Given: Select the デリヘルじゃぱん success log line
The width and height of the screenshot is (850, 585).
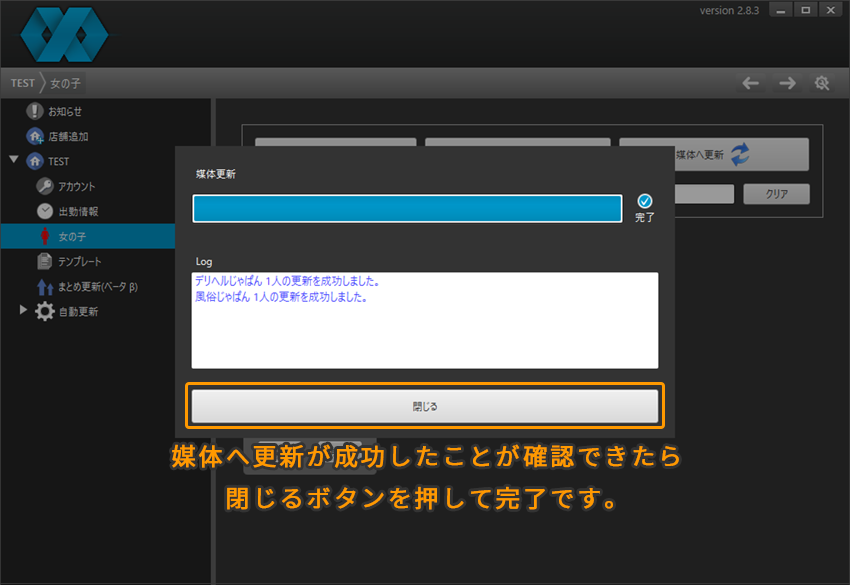Looking at the screenshot, I should [x=288, y=281].
